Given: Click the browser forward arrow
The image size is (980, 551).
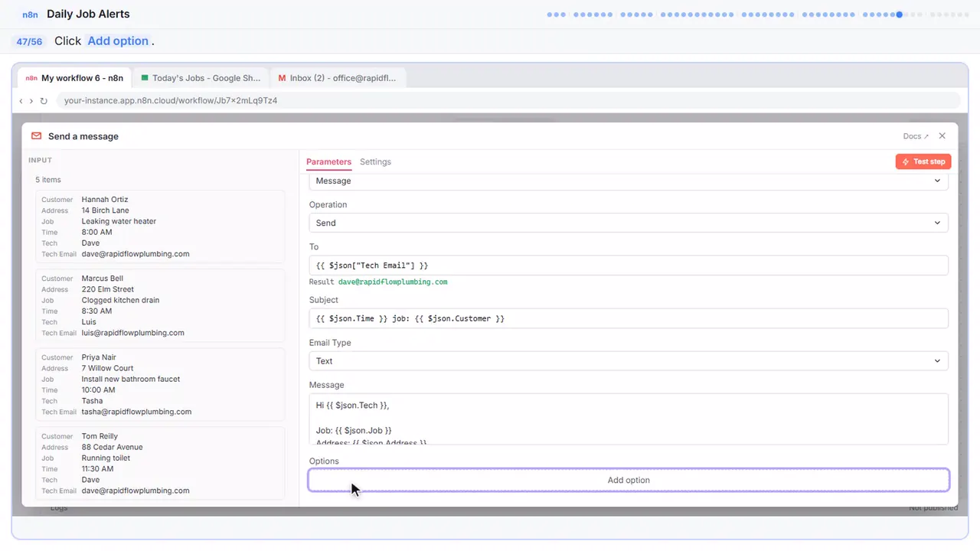Looking at the screenshot, I should click(31, 100).
